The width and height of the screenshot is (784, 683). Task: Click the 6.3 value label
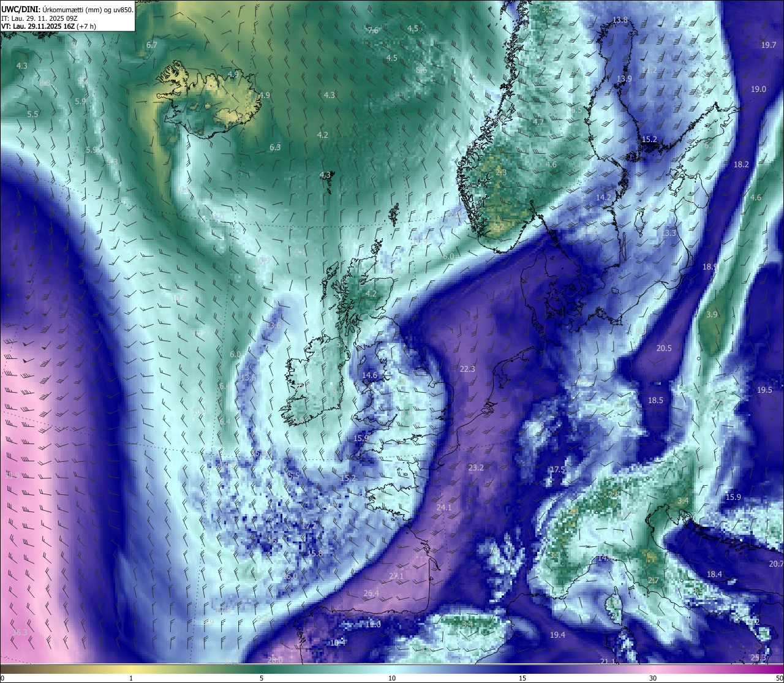click(275, 147)
